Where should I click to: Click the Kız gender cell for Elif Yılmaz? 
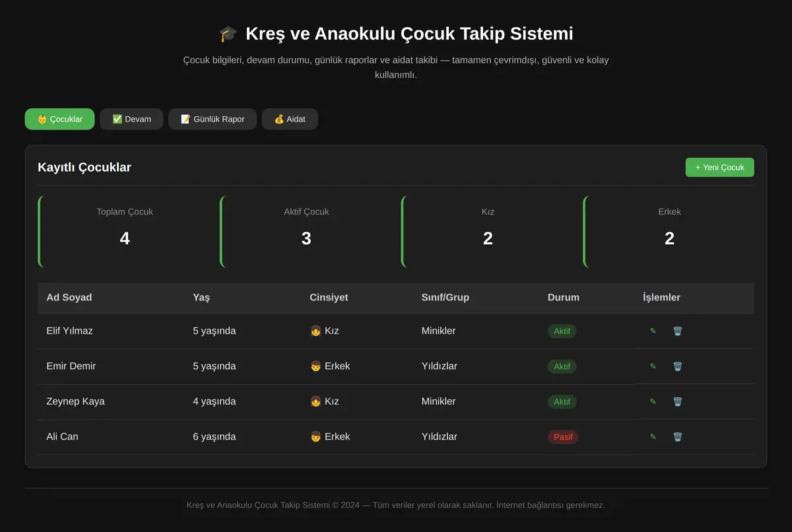[x=324, y=331]
